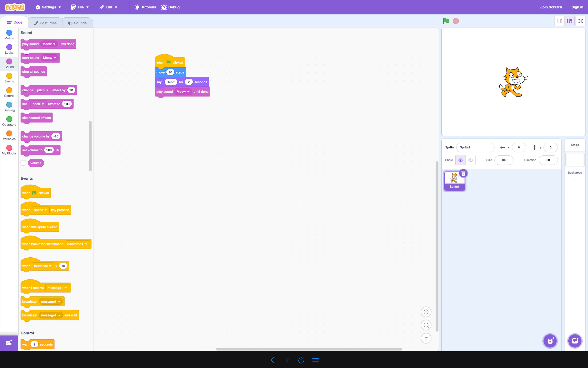Open the Settings menu

48,7
